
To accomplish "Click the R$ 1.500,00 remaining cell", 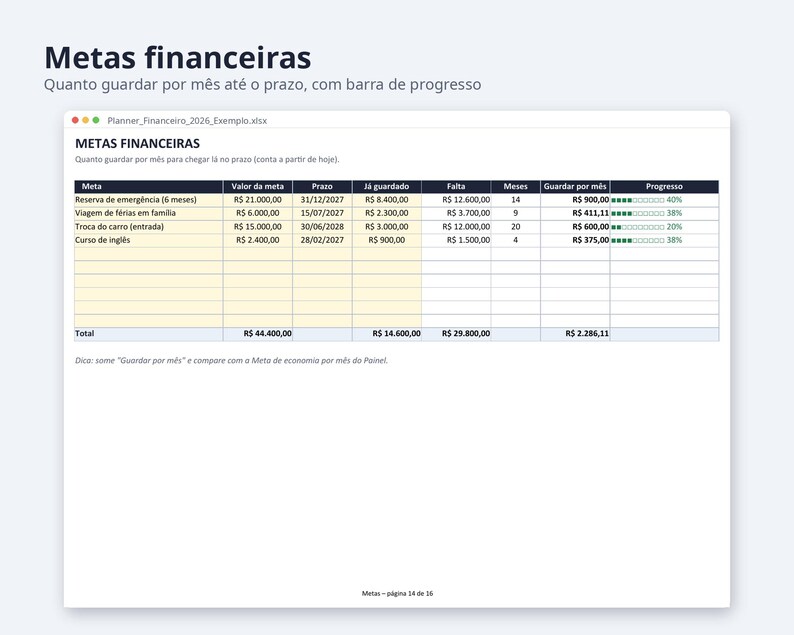I will tap(456, 240).
